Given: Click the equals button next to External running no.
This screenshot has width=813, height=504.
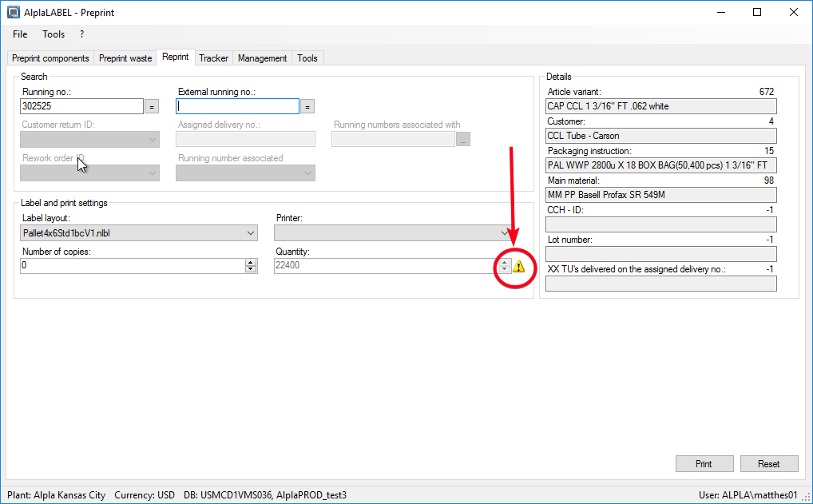Looking at the screenshot, I should pyautogui.click(x=308, y=106).
